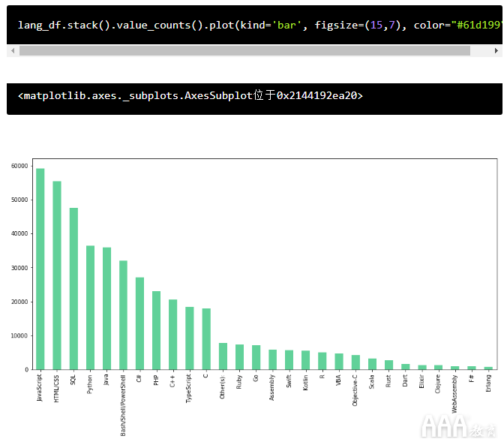This screenshot has height=442, width=504.
Task: Click the WebAssembly x-axis label
Action: coord(454,390)
